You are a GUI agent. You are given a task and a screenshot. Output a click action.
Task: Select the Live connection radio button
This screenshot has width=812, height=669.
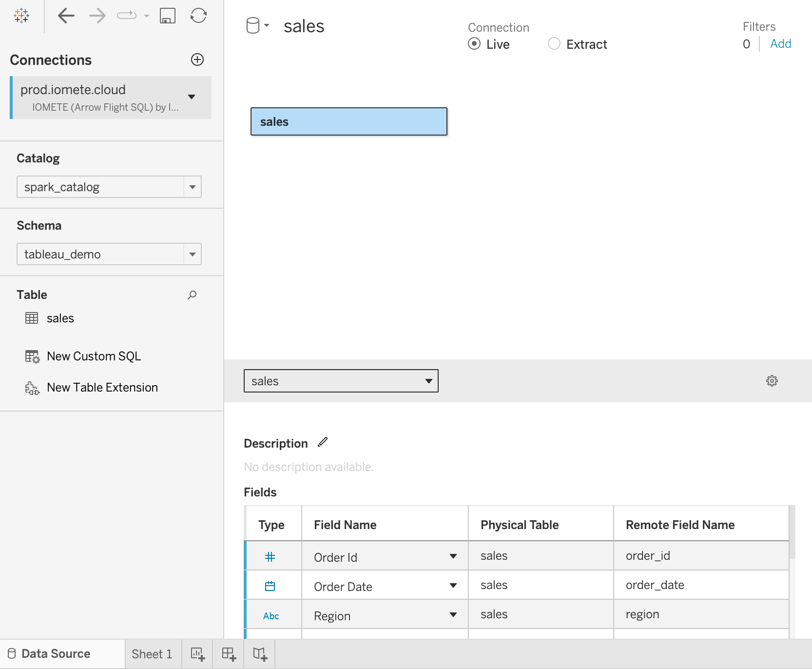pyautogui.click(x=474, y=44)
